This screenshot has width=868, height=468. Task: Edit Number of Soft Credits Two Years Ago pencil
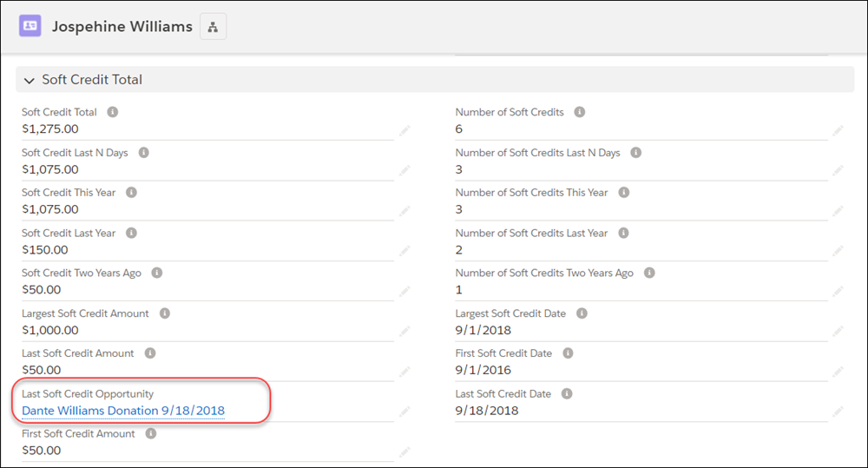pyautogui.click(x=838, y=291)
